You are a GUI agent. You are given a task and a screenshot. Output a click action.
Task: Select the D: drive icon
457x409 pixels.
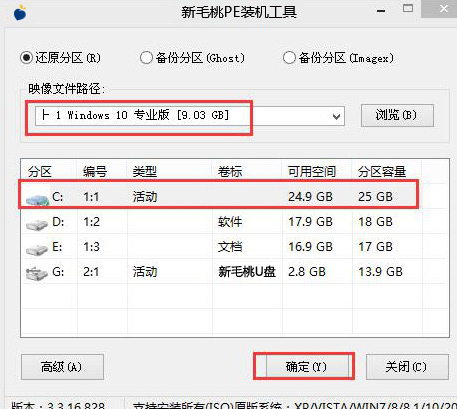[37, 224]
